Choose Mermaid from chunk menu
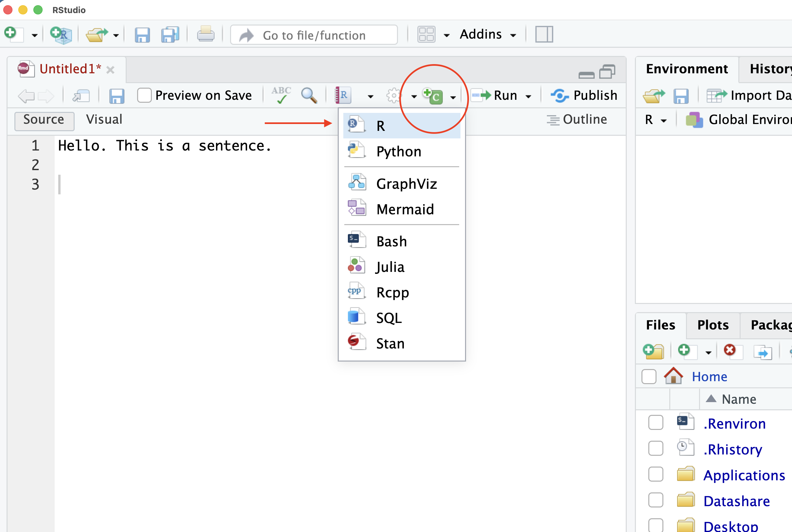This screenshot has width=792, height=532. point(402,209)
